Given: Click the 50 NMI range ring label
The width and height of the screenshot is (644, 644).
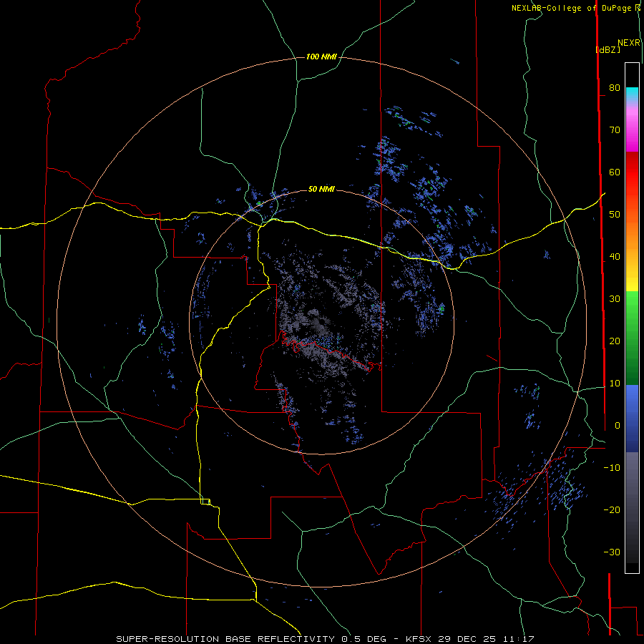Looking at the screenshot, I should [321, 189].
